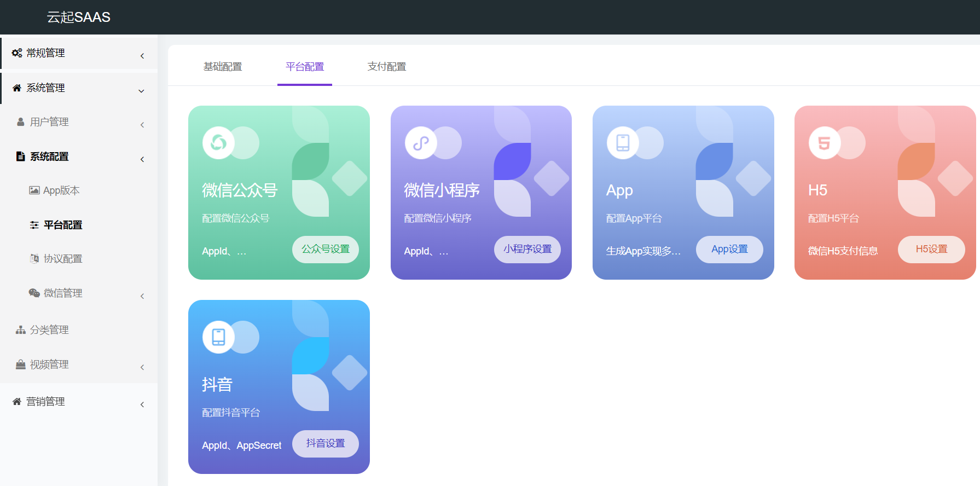The image size is (980, 486).
Task: Select the 平台配置 tab
Action: tap(305, 67)
